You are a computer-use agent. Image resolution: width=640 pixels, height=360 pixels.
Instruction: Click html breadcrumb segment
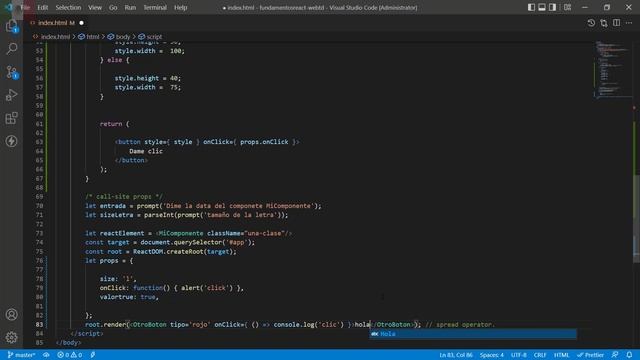[x=93, y=37]
